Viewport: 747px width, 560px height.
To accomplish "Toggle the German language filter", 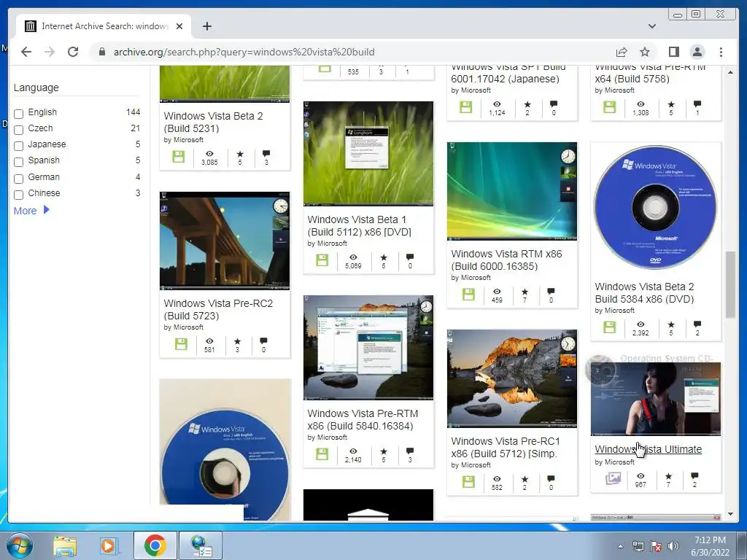I will (x=18, y=179).
